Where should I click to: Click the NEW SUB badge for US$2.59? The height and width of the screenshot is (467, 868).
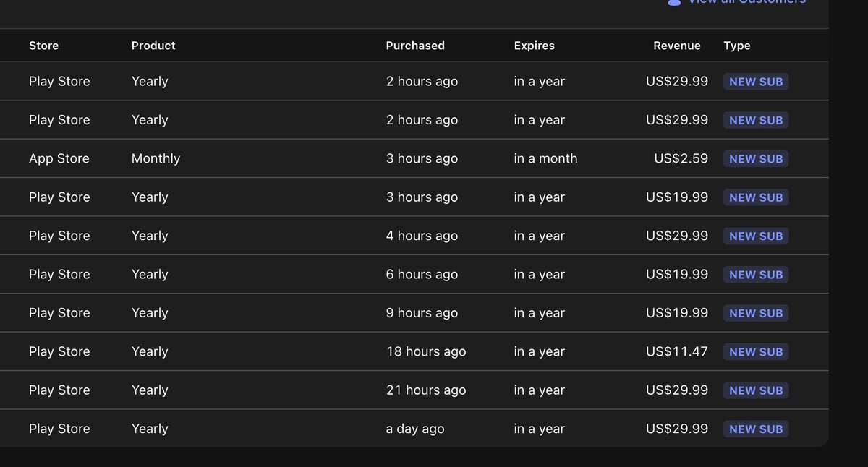[756, 158]
